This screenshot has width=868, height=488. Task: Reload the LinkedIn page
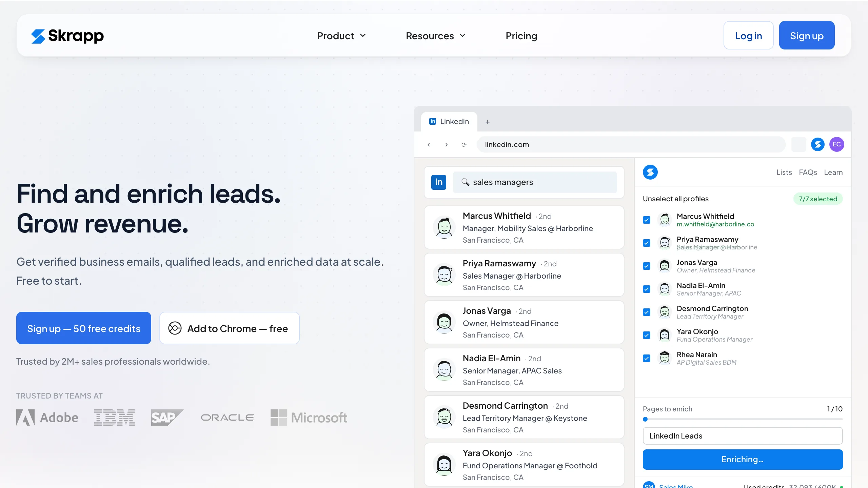(x=464, y=145)
